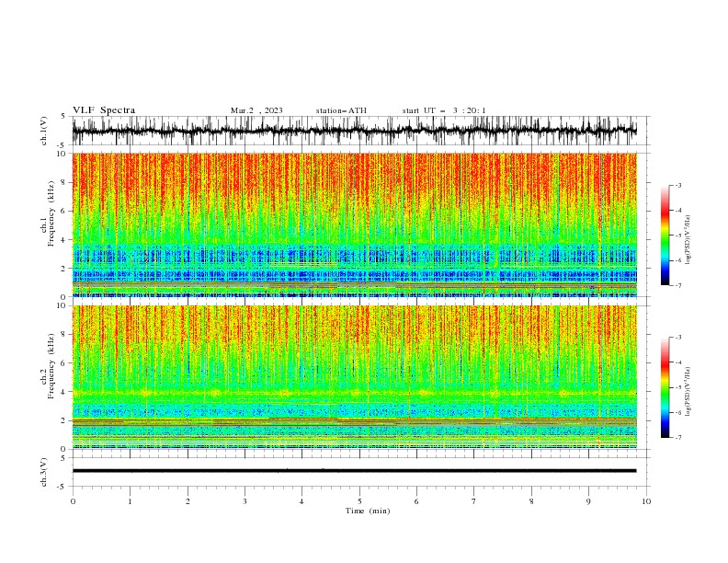Screen dimensions: 728x563
Task: Click the ch.1 "Frequency (kHz)" axis label
Action: point(51,213)
